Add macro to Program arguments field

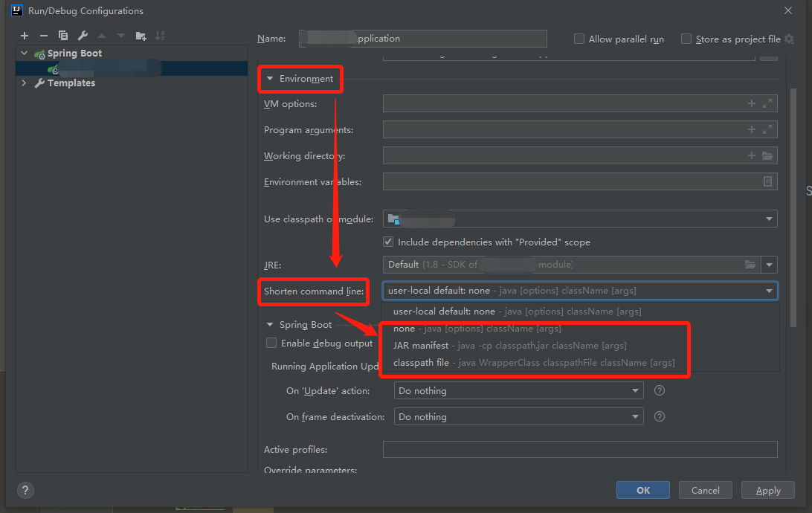[x=752, y=129]
